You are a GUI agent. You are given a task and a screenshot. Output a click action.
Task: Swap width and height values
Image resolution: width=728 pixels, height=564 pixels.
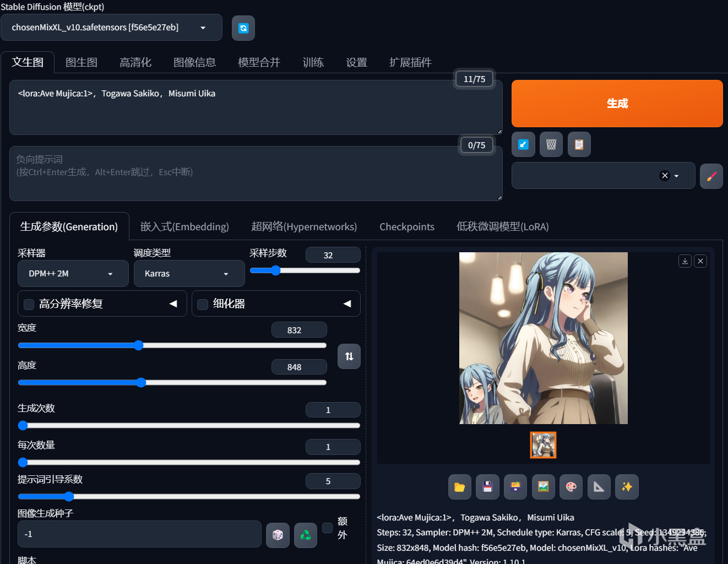pos(349,356)
